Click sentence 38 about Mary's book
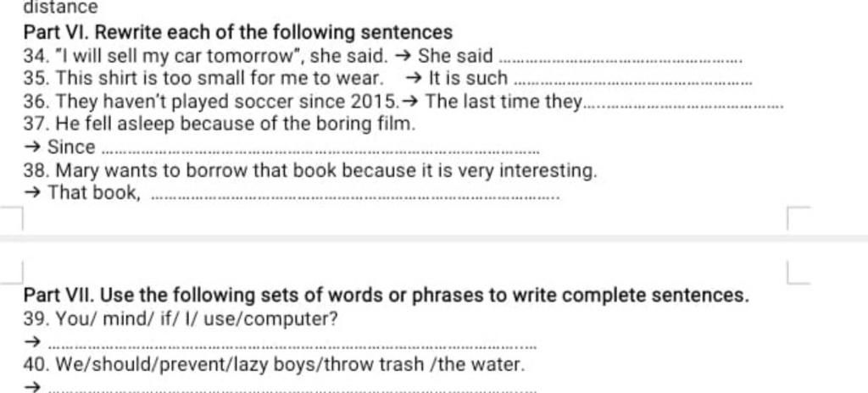Image resolution: width=868 pixels, height=393 pixels. tap(310, 170)
